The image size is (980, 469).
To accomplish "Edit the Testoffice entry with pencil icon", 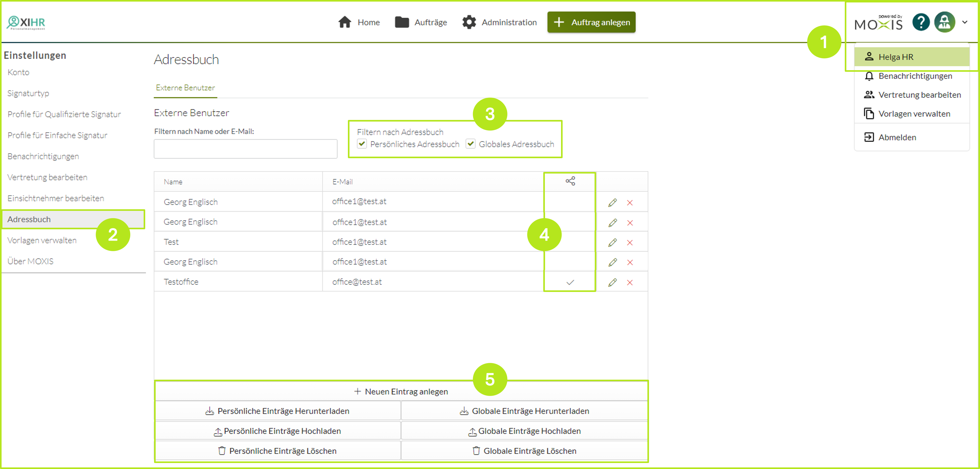I will (612, 283).
